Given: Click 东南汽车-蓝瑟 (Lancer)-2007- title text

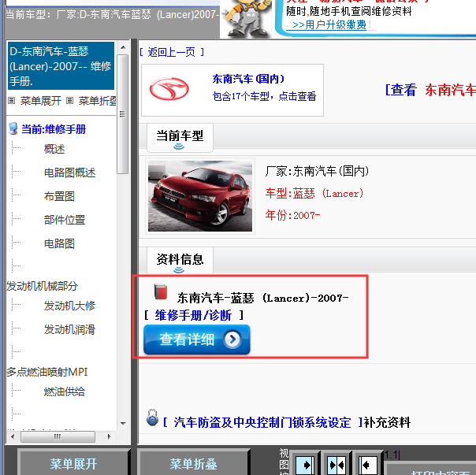Looking at the screenshot, I should (x=263, y=298).
